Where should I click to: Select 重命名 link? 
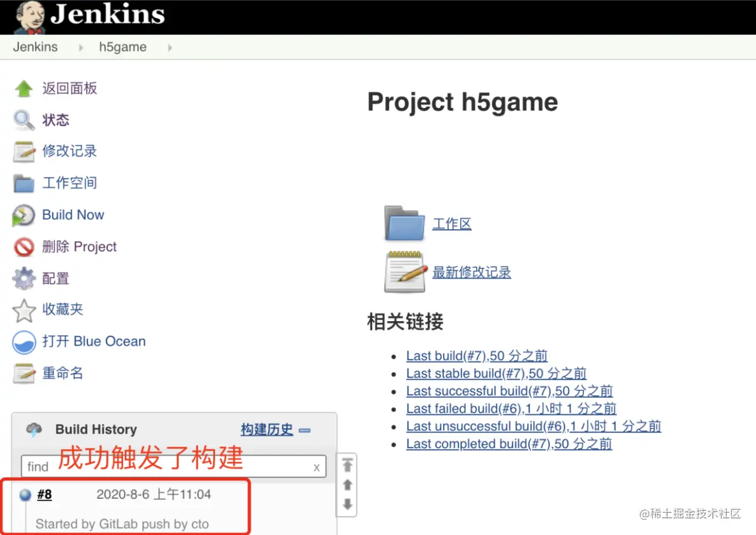tap(62, 373)
